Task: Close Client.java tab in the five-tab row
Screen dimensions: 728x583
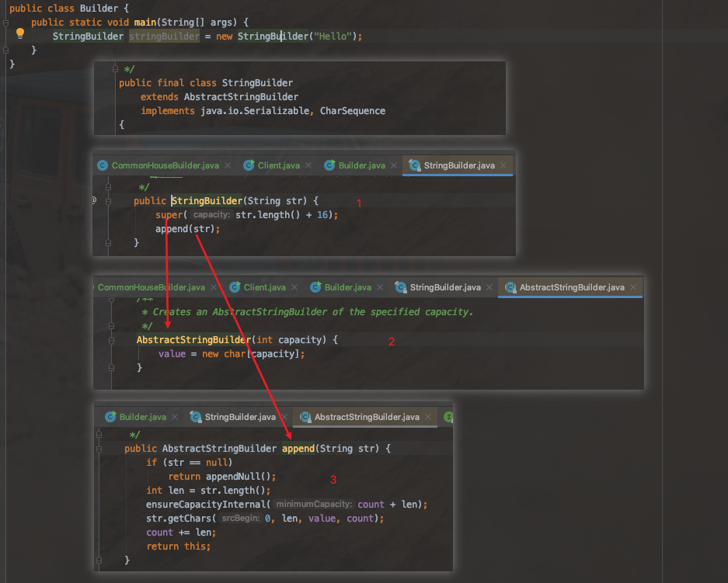Action: point(294,287)
